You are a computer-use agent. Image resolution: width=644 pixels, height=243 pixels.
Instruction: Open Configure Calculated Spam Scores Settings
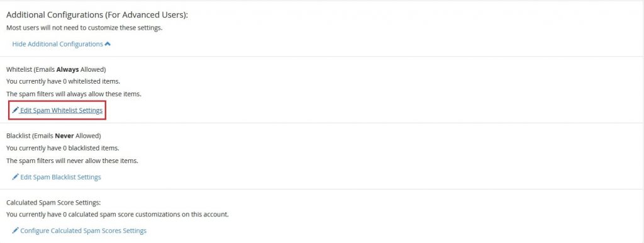(84, 230)
